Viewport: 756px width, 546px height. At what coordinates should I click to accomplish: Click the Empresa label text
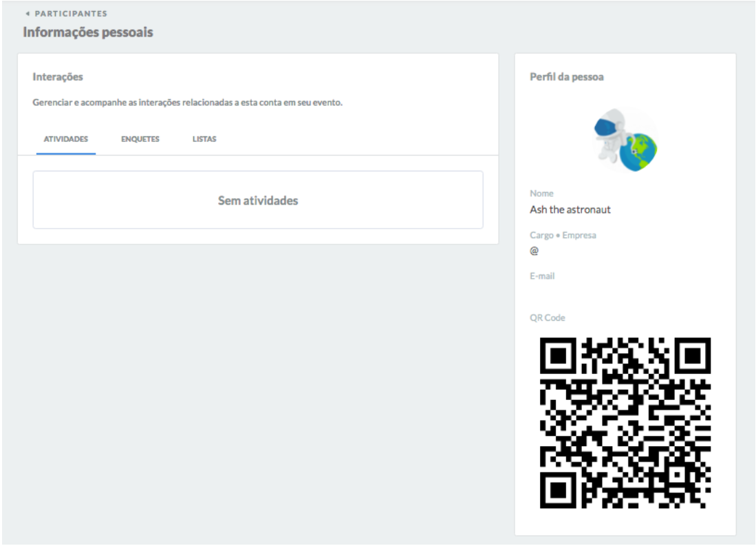click(579, 235)
